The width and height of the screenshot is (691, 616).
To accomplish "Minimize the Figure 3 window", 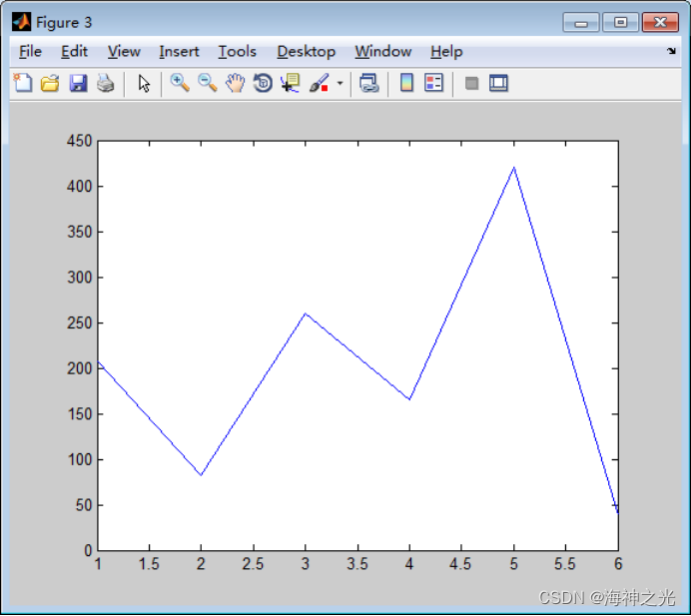I will pyautogui.click(x=581, y=22).
